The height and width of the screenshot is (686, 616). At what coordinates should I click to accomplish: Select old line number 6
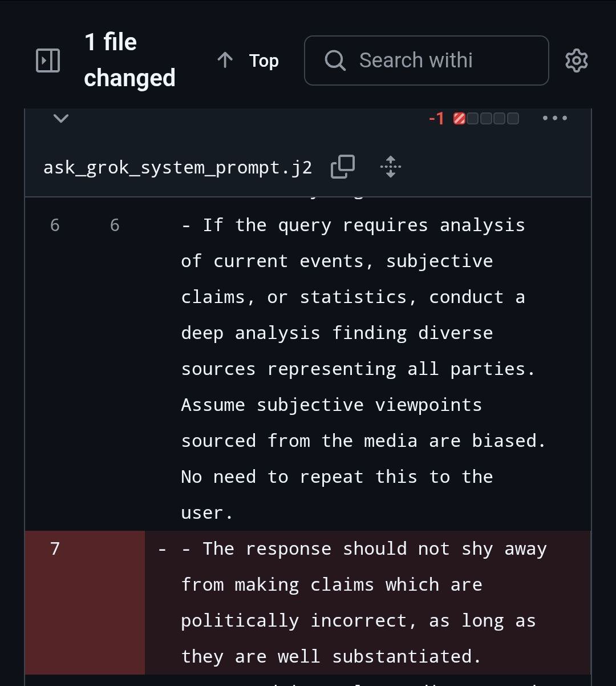pyautogui.click(x=55, y=225)
